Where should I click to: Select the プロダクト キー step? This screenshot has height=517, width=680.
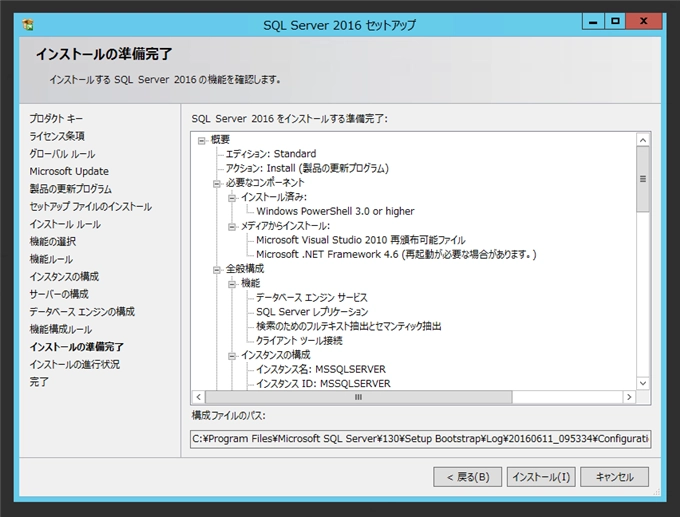pos(56,118)
